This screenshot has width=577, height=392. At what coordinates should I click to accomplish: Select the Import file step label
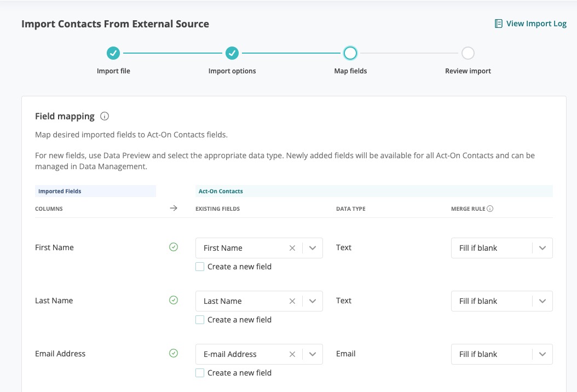pyautogui.click(x=113, y=71)
